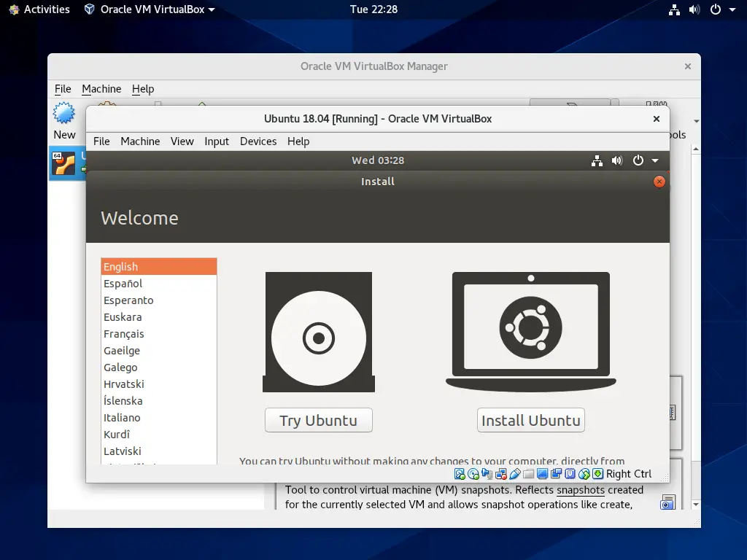Open the View menu of VM window

coord(182,141)
